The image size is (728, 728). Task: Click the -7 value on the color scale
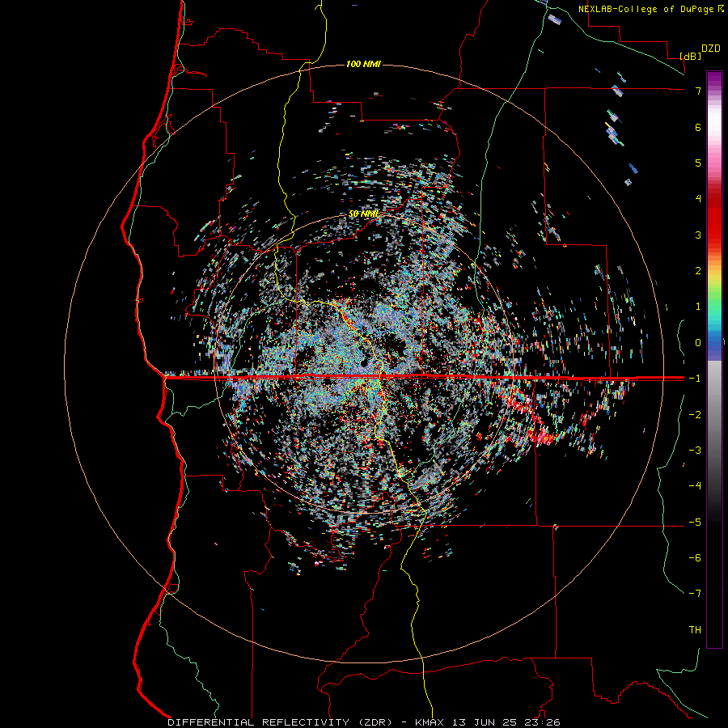click(695, 594)
